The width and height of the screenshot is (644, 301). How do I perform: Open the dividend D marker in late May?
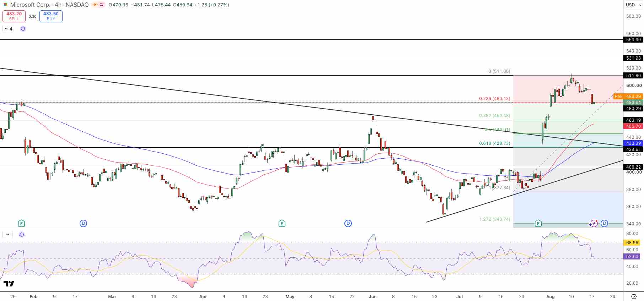pyautogui.click(x=348, y=223)
